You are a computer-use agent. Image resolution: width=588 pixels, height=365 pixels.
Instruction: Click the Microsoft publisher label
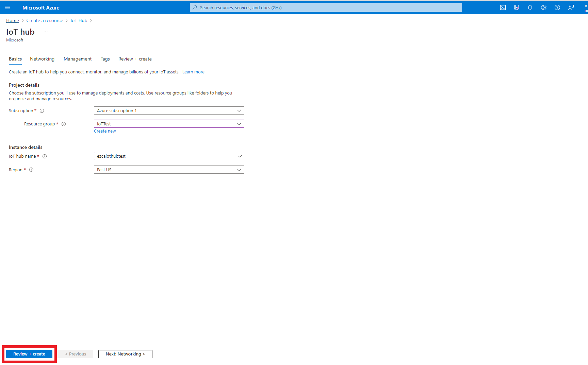[15, 40]
